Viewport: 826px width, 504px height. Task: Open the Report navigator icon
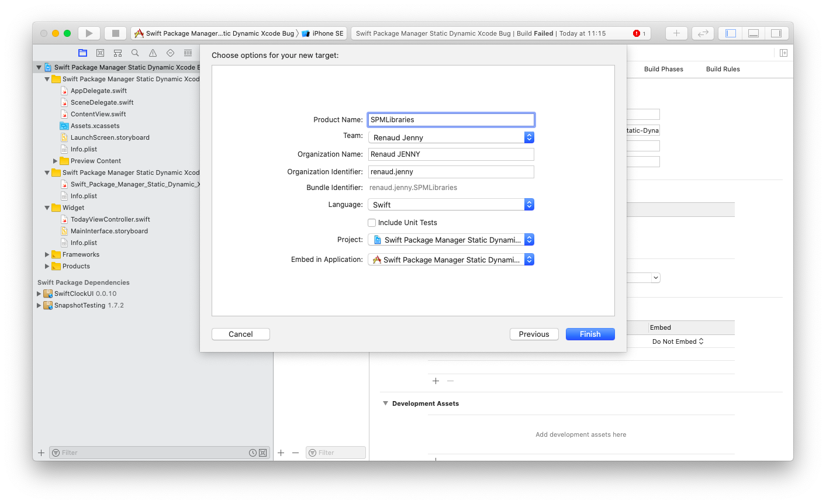click(x=188, y=53)
